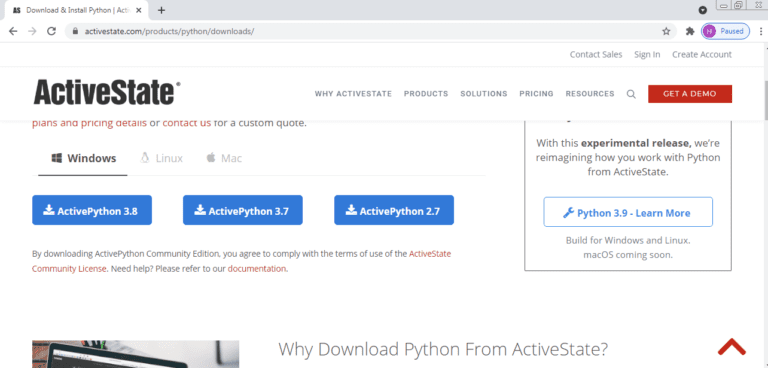Click Python 3.9 - Learn More button
This screenshot has width=768, height=368.
tap(627, 212)
